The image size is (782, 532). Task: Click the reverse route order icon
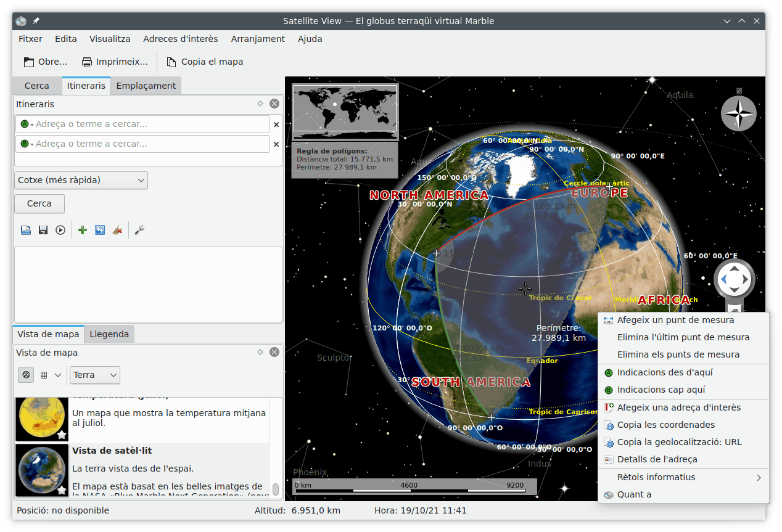[x=100, y=230]
